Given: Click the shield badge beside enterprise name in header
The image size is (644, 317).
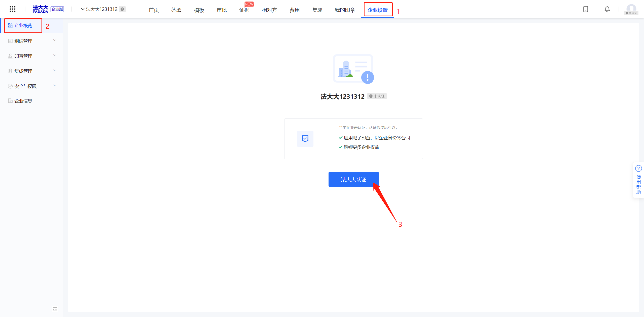Looking at the screenshot, I should tap(122, 9).
